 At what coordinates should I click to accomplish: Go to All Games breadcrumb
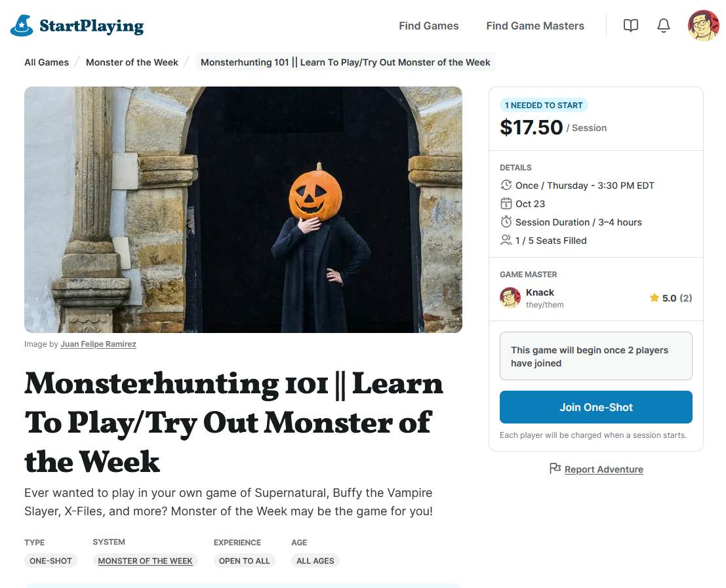(x=47, y=62)
